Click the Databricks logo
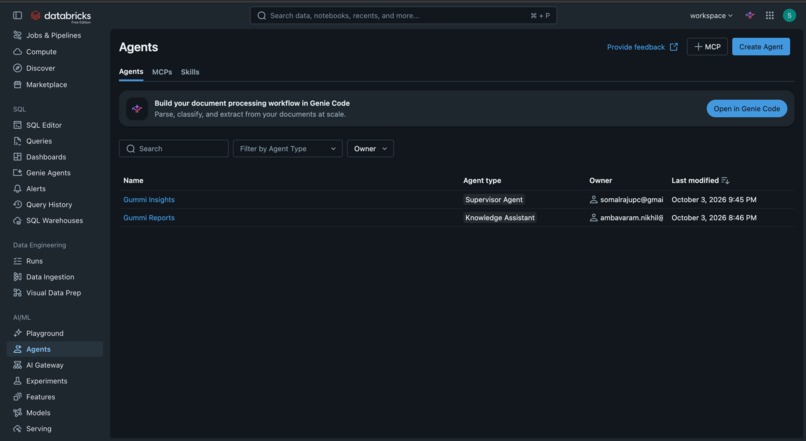 [61, 16]
